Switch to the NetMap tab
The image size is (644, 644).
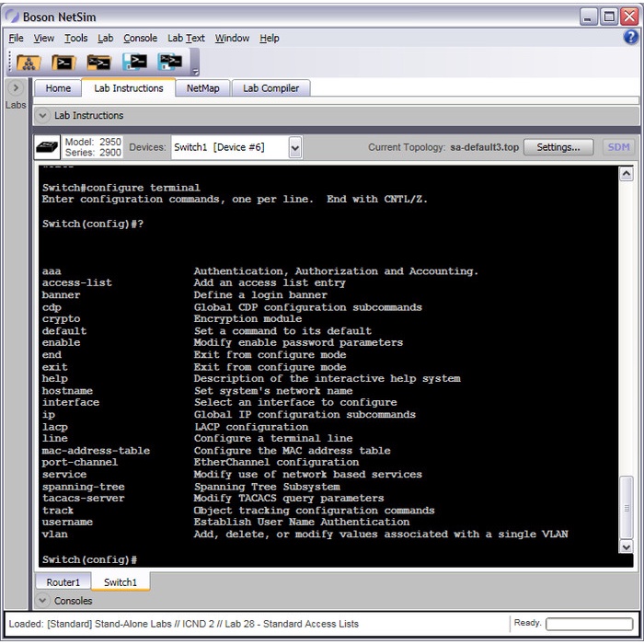202,88
